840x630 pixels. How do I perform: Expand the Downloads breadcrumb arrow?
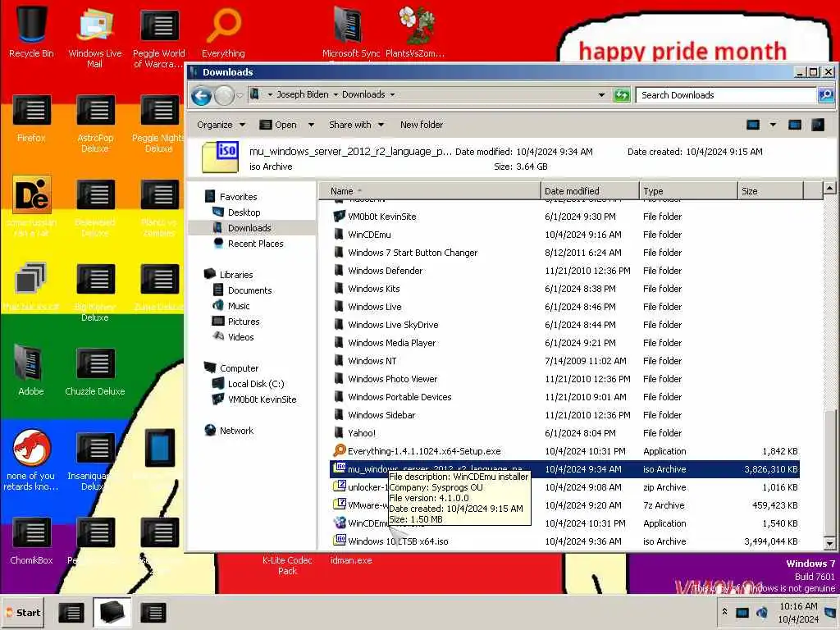(x=392, y=95)
